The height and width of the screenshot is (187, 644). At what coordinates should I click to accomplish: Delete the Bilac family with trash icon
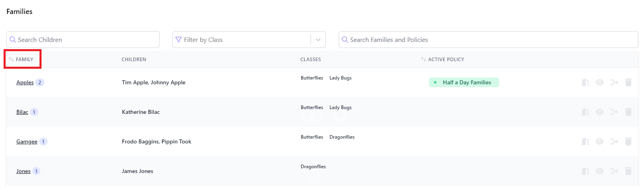click(x=628, y=112)
